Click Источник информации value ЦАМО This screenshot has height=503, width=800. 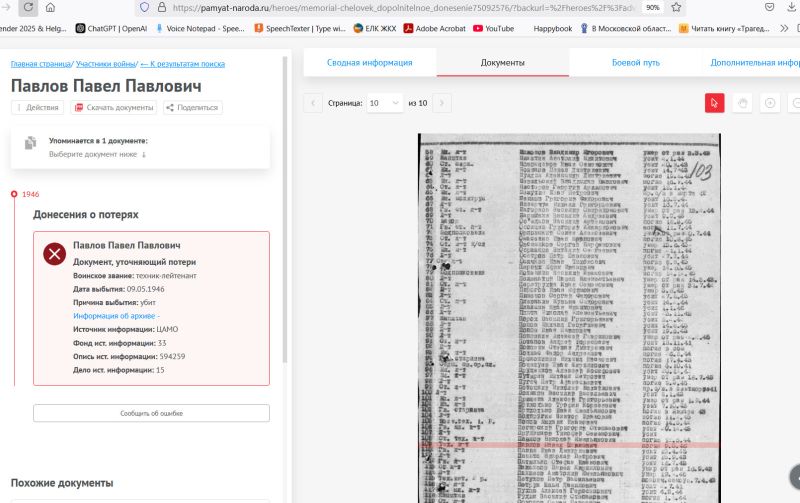pyautogui.click(x=167, y=330)
